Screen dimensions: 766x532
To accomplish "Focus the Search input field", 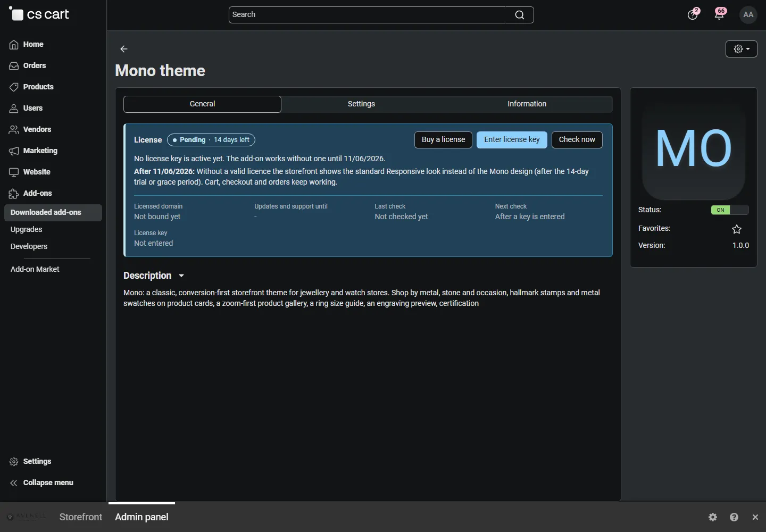I will pyautogui.click(x=381, y=15).
